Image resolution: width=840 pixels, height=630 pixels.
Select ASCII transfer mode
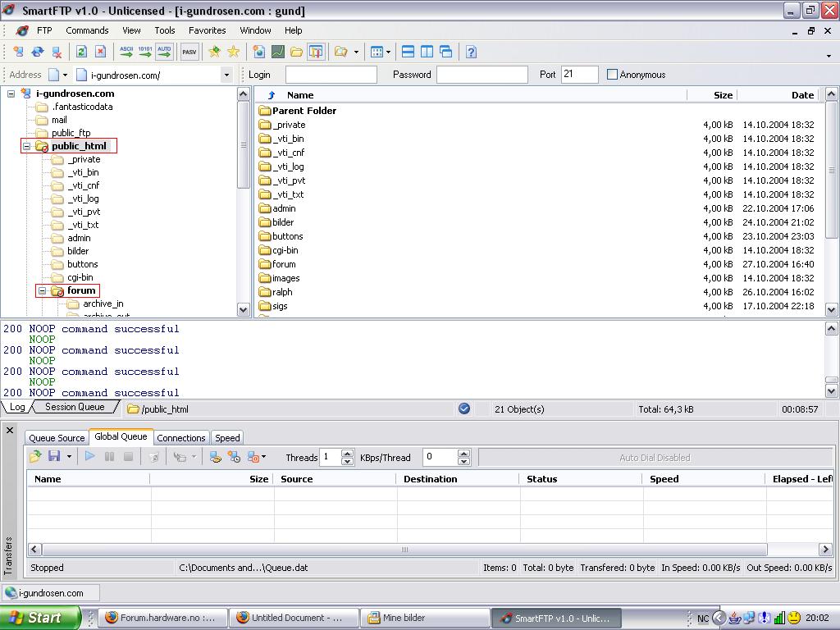(x=126, y=52)
